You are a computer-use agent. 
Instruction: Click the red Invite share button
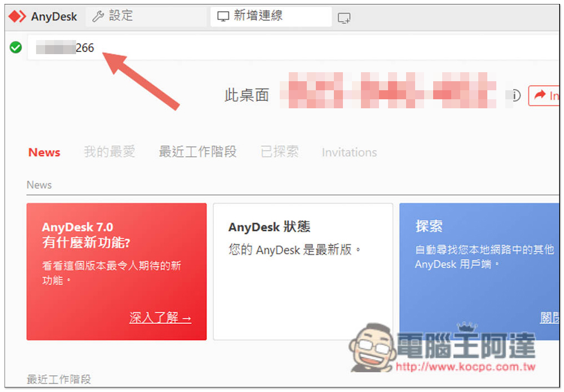click(x=544, y=96)
